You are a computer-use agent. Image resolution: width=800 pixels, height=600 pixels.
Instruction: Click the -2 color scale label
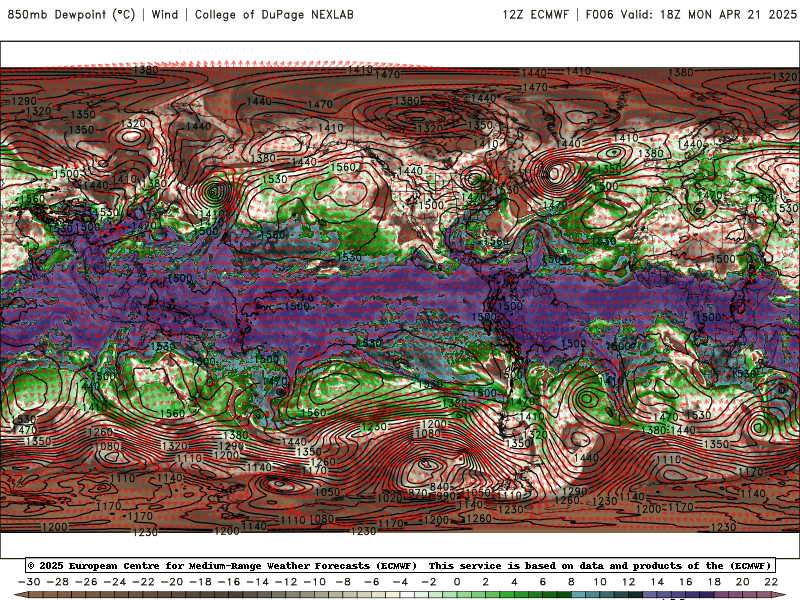pyautogui.click(x=429, y=582)
